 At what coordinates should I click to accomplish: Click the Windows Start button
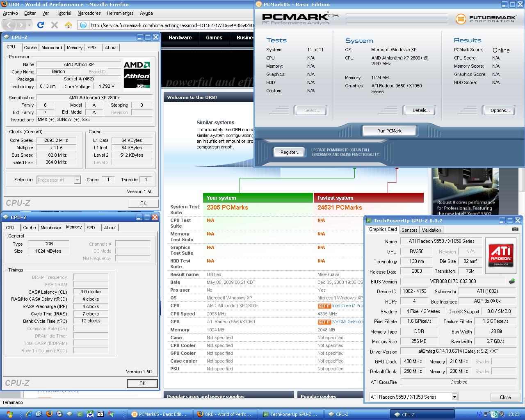pyautogui.click(x=10, y=414)
